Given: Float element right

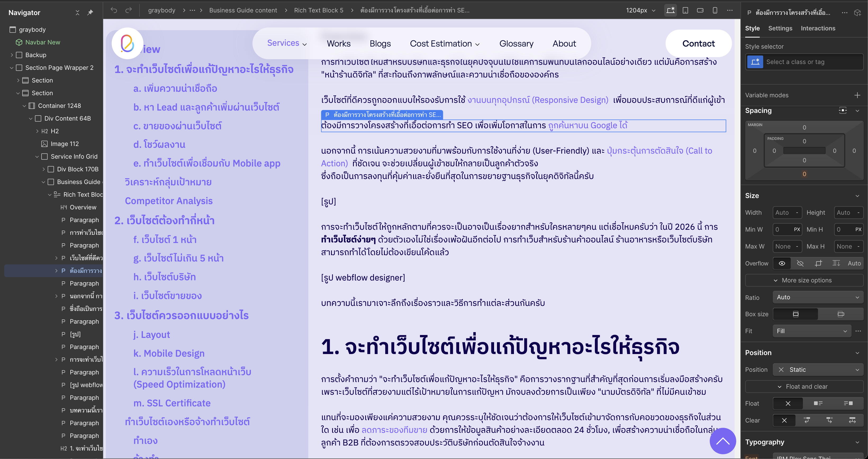Looking at the screenshot, I should point(848,403).
